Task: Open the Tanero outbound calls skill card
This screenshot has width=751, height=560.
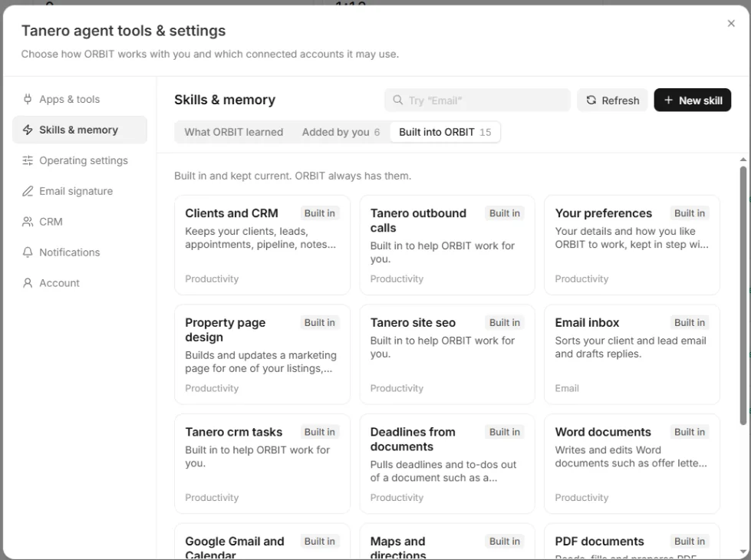Action: click(447, 245)
